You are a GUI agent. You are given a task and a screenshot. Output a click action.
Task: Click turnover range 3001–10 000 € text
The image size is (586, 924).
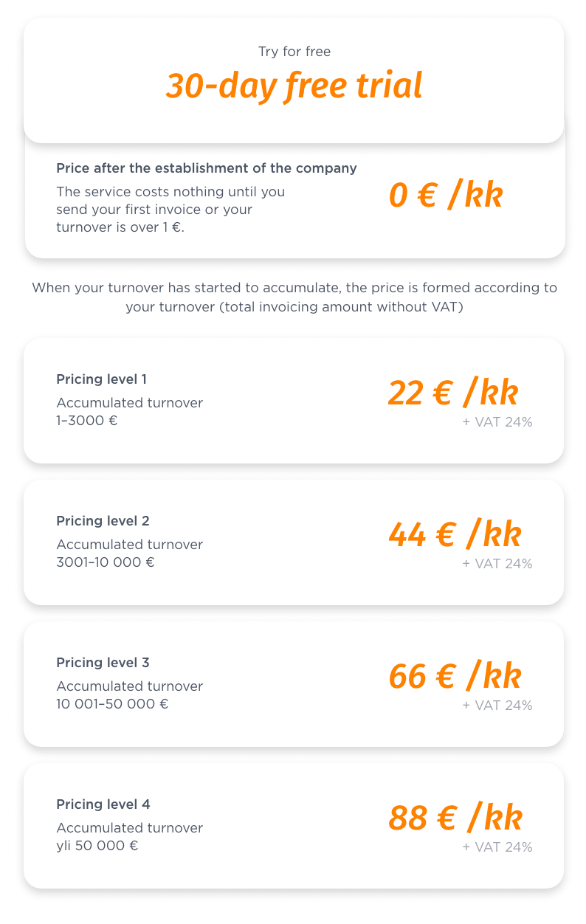coord(106,562)
